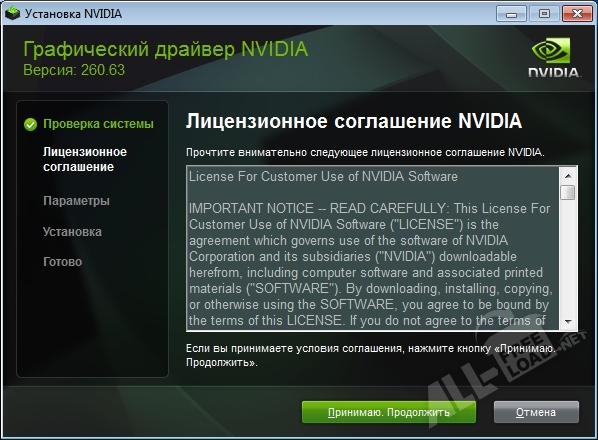This screenshot has width=598, height=440.
Task: Click the Лицензионное соглашение NVIDIA heading
Action: [354, 121]
